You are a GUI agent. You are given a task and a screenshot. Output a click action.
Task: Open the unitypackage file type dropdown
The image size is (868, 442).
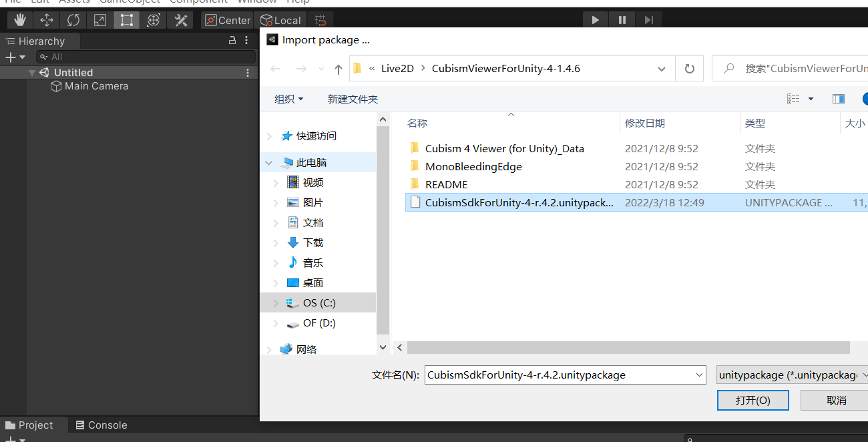[792, 375]
